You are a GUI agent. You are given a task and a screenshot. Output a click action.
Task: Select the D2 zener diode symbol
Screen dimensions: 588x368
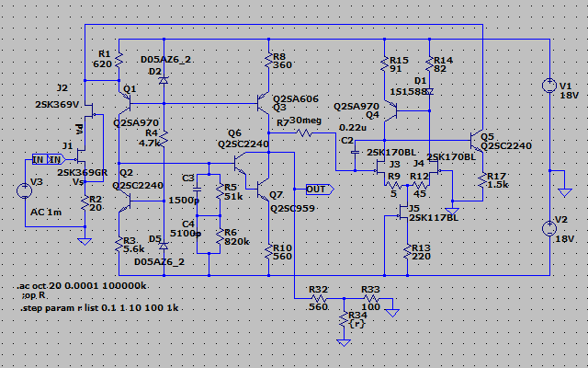164,80
